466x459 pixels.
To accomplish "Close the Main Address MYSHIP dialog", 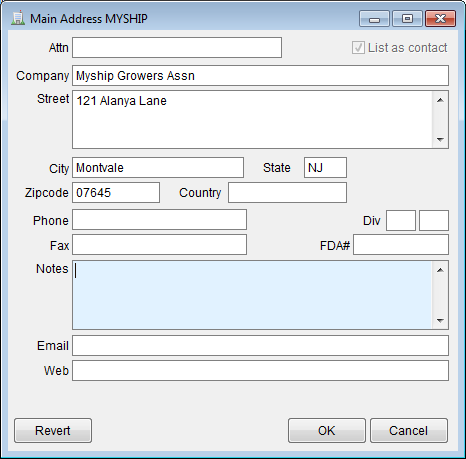I will point(440,19).
